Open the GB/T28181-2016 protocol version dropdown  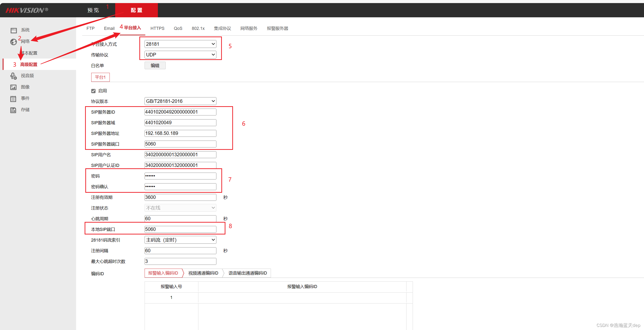click(180, 101)
